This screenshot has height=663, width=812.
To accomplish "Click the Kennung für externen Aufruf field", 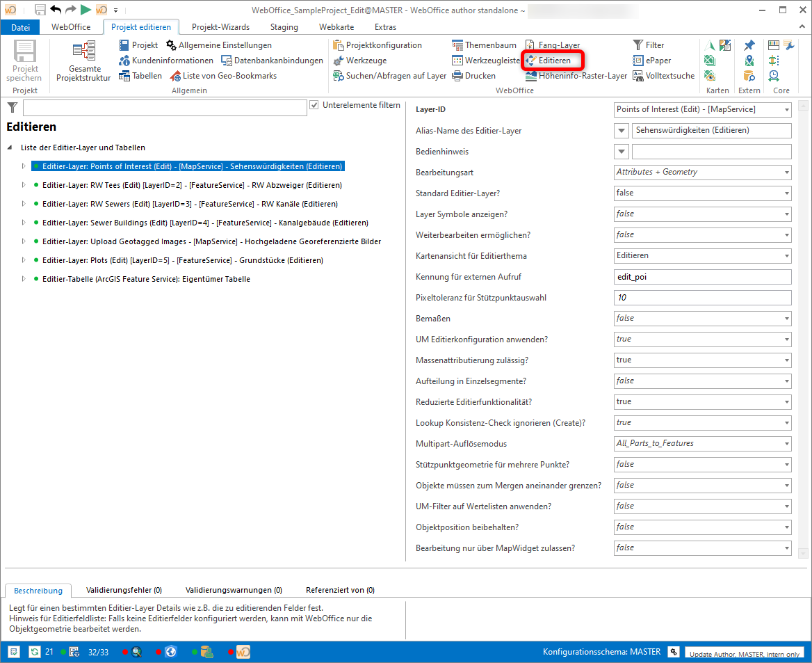I will click(702, 276).
